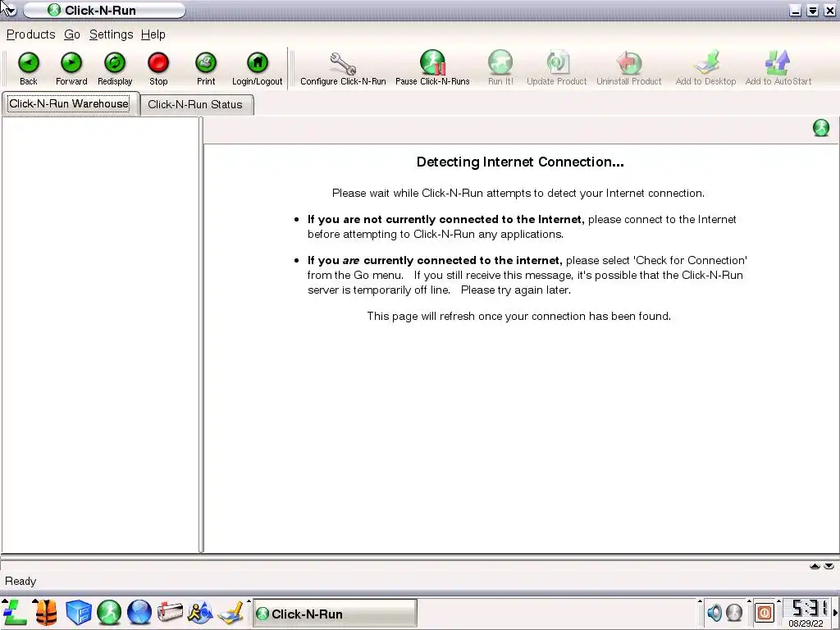The height and width of the screenshot is (630, 840).
Task: Click the Add to AutoStart icon
Action: [x=778, y=69]
